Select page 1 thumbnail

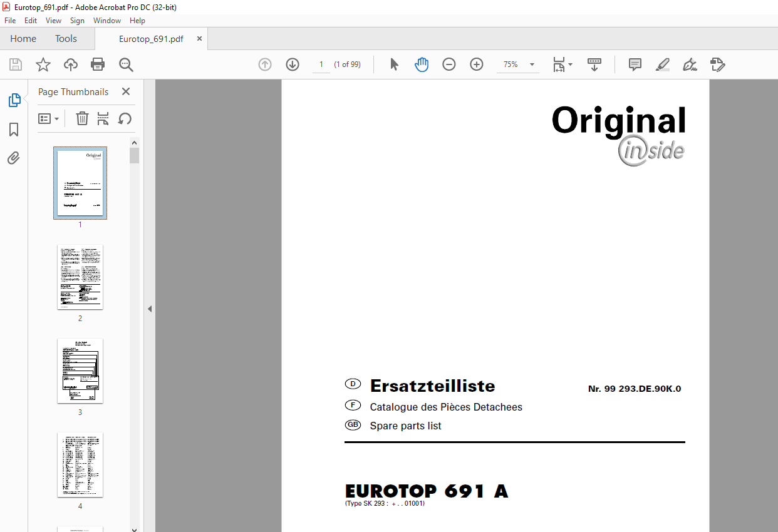coord(80,183)
